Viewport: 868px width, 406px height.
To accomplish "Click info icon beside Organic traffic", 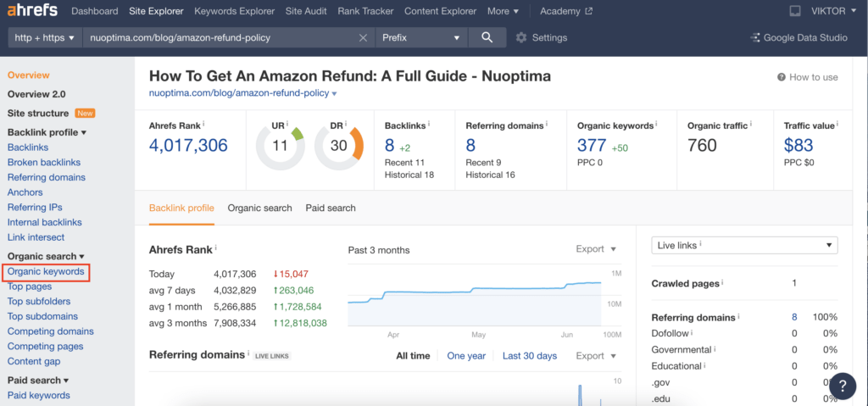I will [751, 124].
